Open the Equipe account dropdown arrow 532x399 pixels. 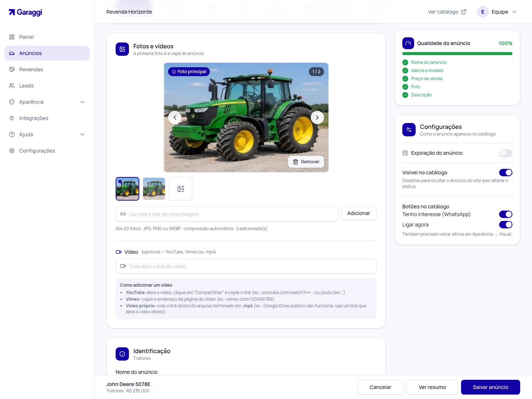click(x=514, y=12)
